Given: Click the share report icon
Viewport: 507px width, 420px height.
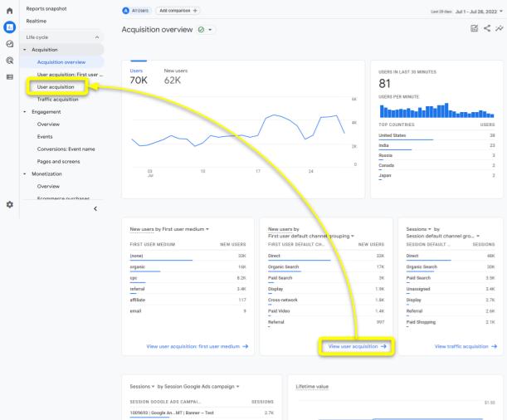Looking at the screenshot, I should point(487,28).
